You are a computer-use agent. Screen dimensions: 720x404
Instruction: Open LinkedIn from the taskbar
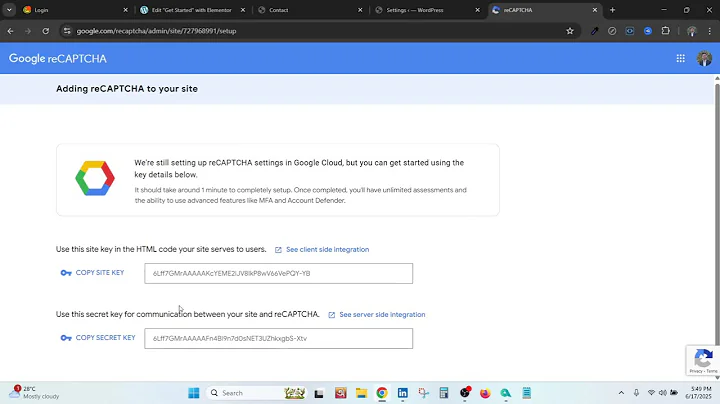click(403, 393)
